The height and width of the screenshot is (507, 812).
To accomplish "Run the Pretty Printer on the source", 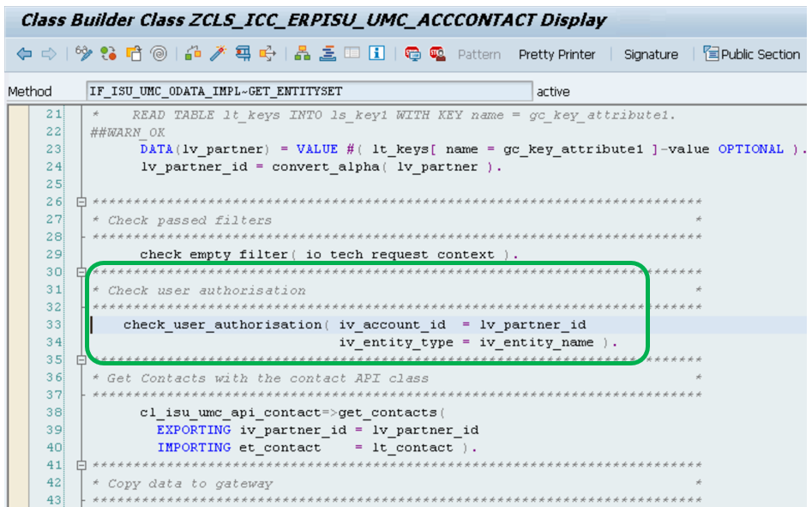I will 556,54.
